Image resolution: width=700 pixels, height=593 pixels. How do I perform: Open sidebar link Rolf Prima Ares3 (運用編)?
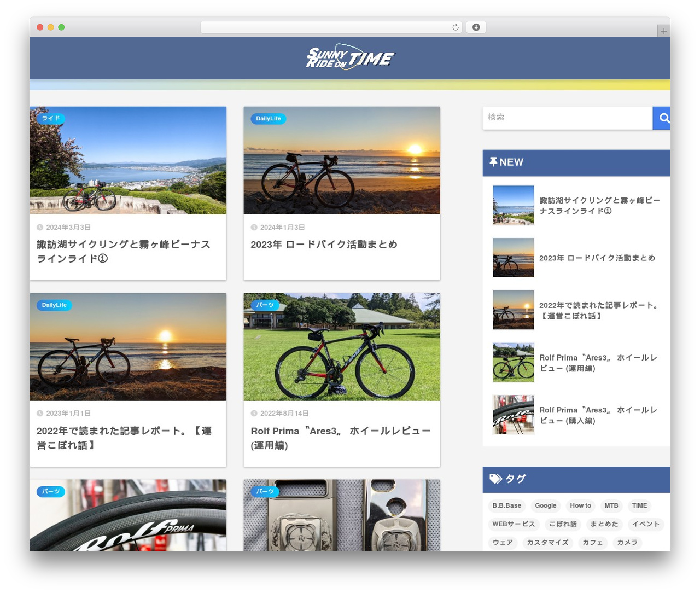(x=598, y=363)
